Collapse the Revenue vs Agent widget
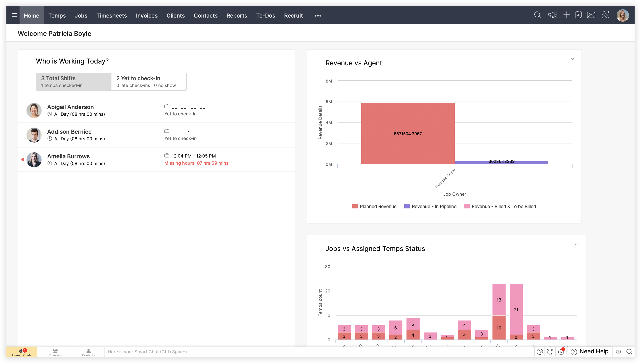 tap(572, 58)
